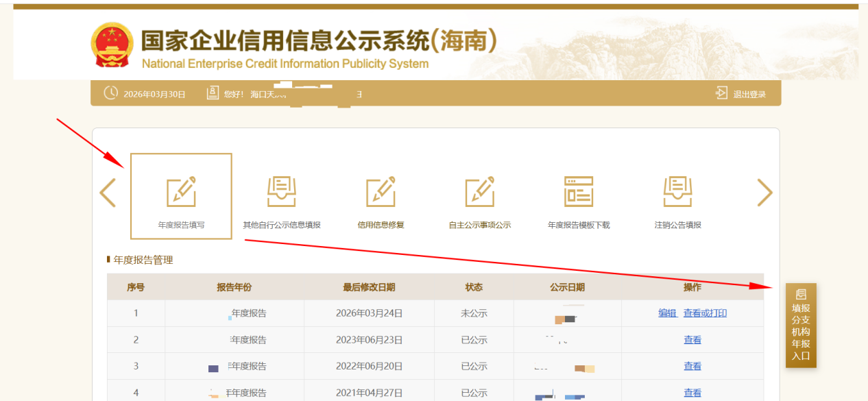Click the national emblem logo
Screen dimensions: 868x401
pos(112,45)
